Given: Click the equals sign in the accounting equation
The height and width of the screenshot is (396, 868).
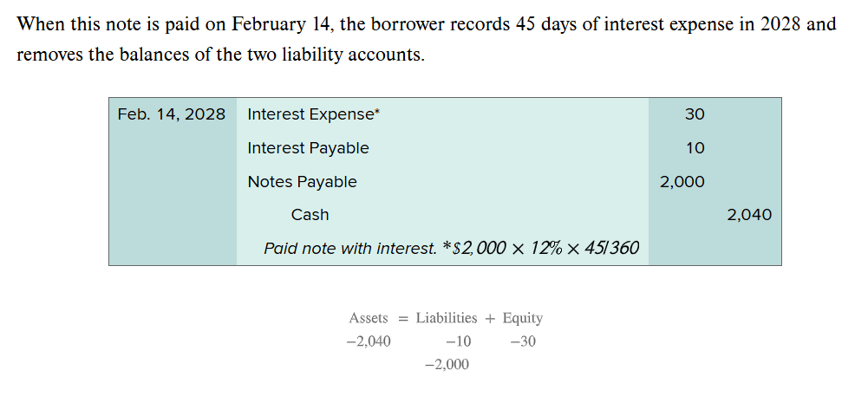Looking at the screenshot, I should (401, 319).
